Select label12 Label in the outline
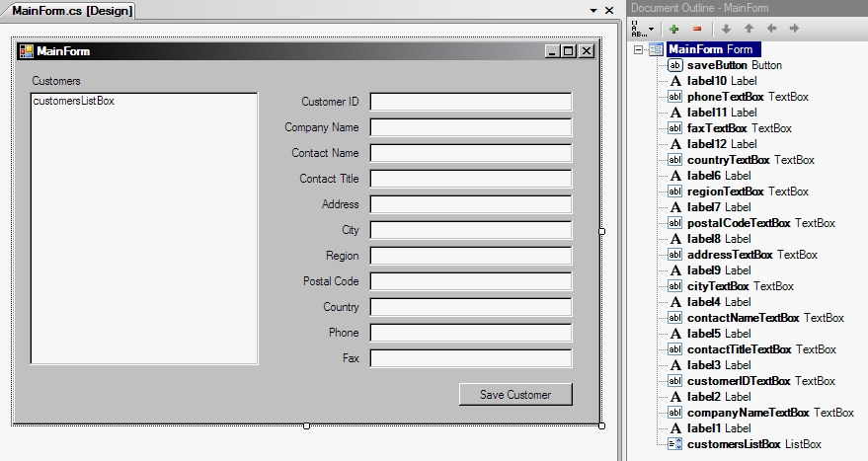 click(x=721, y=144)
